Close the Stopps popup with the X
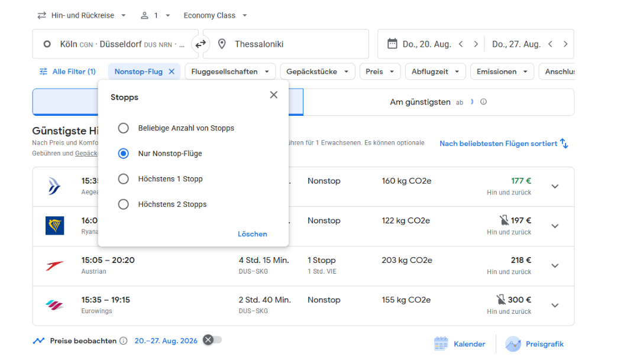 pyautogui.click(x=273, y=95)
